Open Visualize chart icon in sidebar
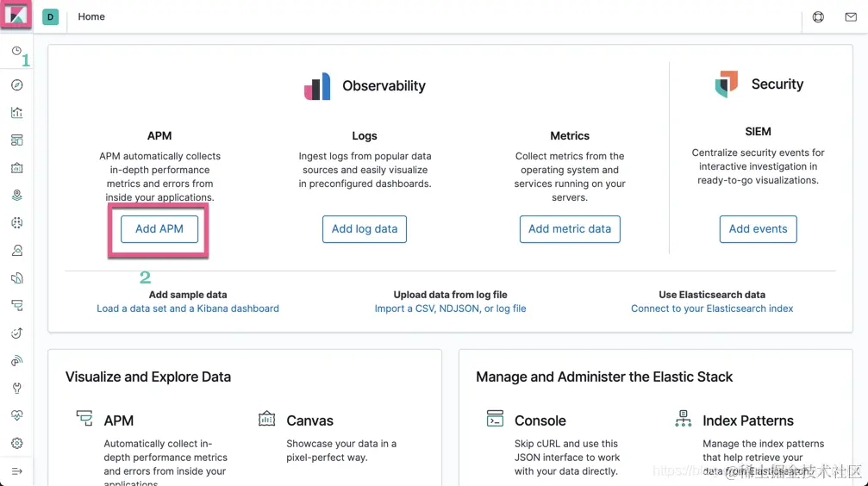 coord(16,112)
